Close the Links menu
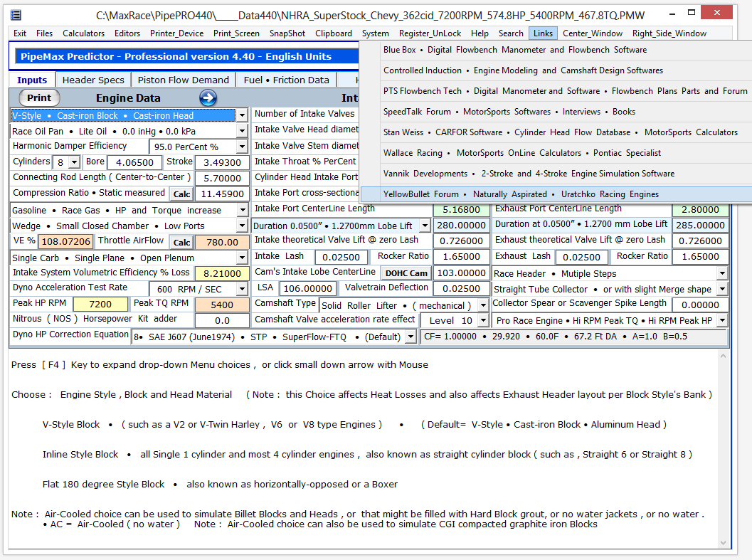 pos(543,33)
